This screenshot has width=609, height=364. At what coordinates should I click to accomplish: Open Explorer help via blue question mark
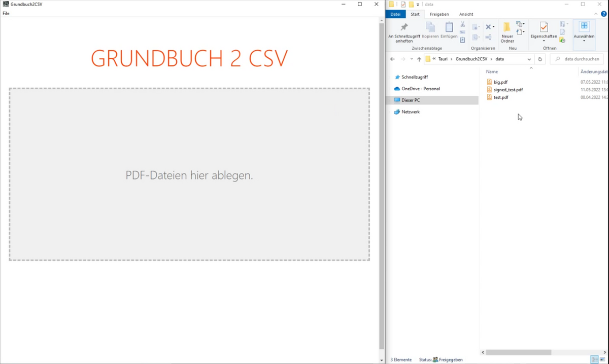[x=604, y=14]
